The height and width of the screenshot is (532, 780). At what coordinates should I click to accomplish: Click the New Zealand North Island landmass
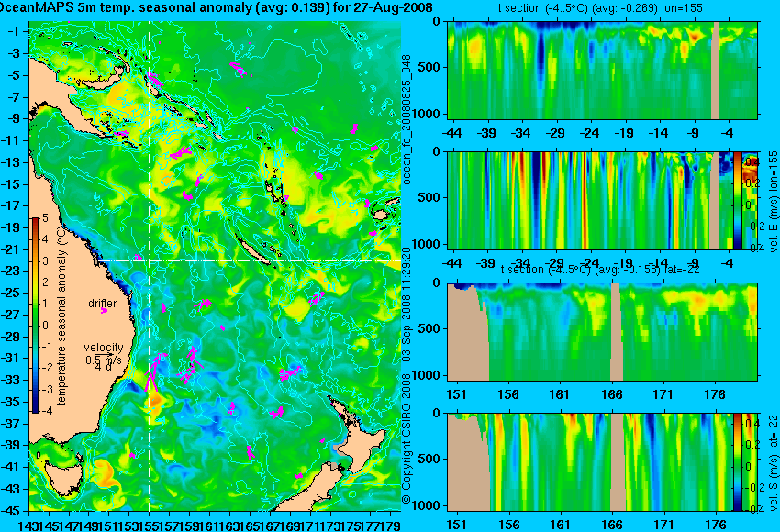coord(362,447)
